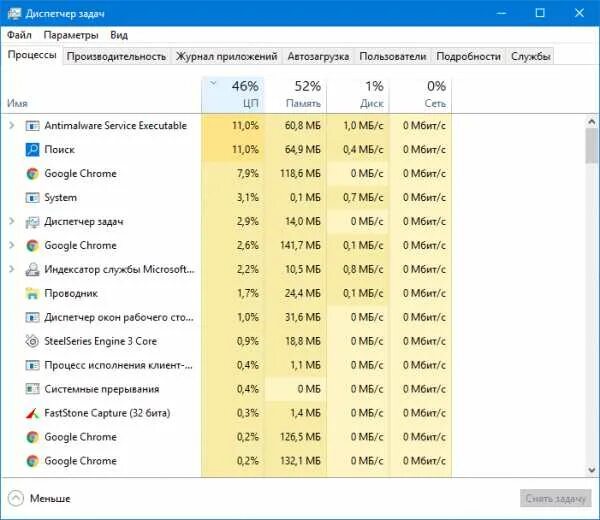Click the scrollbar down arrow
The height and width of the screenshot is (520, 600).
pos(592,469)
